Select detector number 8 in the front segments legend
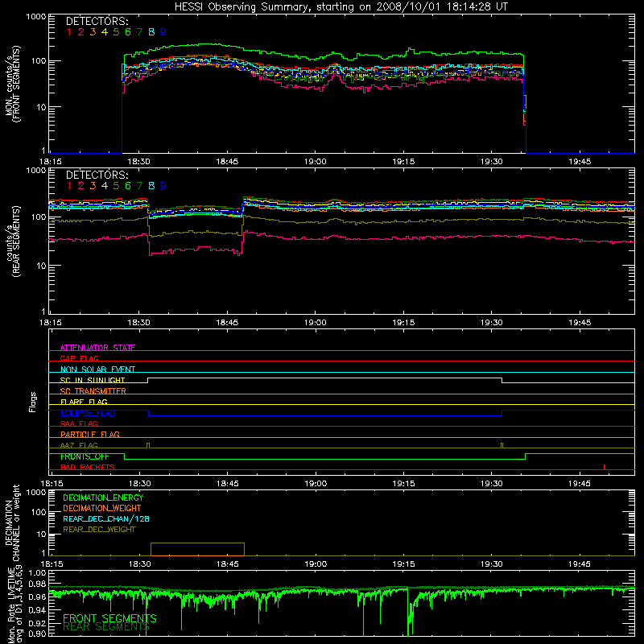The image size is (644, 644). 151,32
